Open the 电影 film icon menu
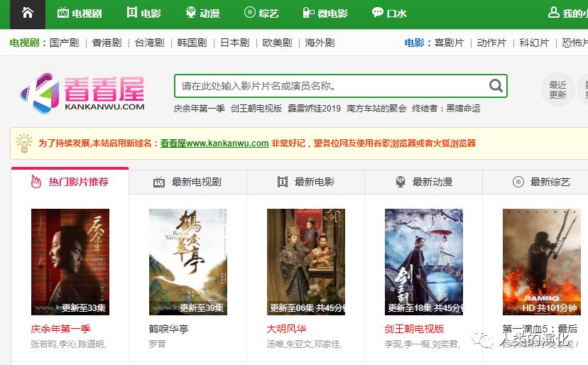The height and width of the screenshot is (365, 588). coord(144,13)
